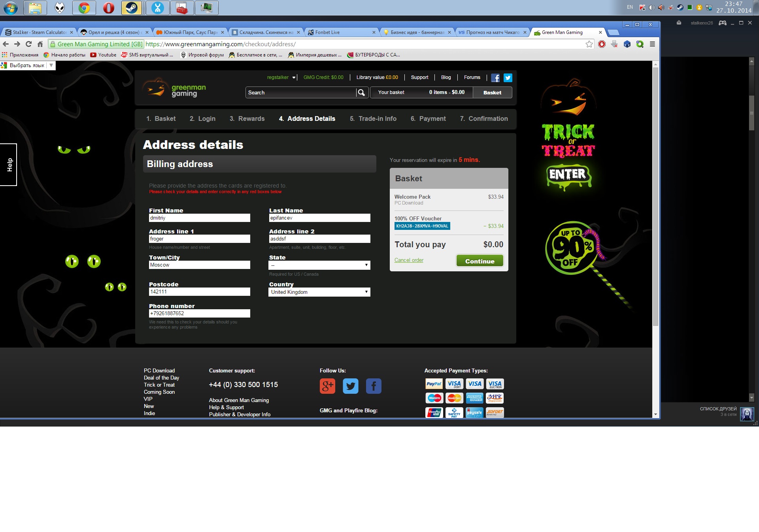Click the Phone number field

199,313
